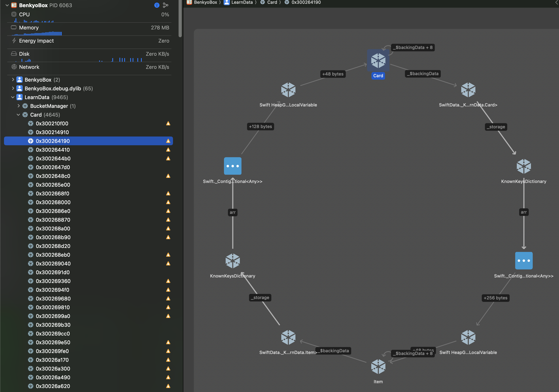The image size is (559, 392).
Task: Select instance 0x300214910
Action: coord(88,132)
